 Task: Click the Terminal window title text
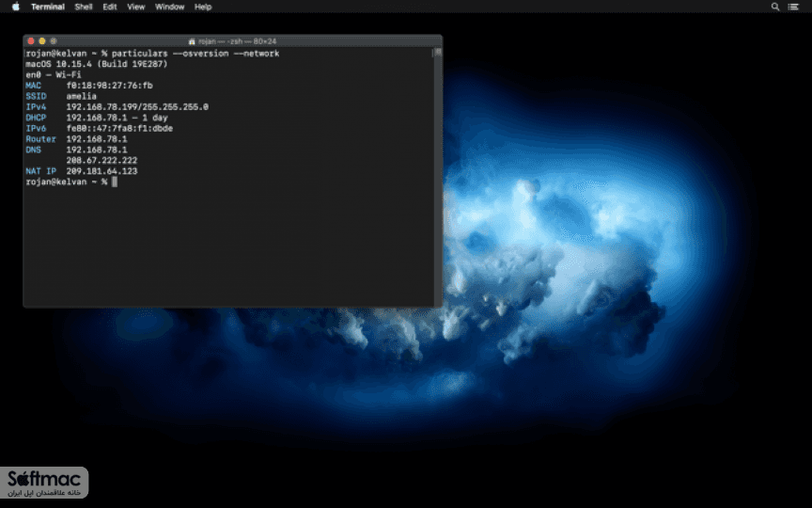[237, 41]
